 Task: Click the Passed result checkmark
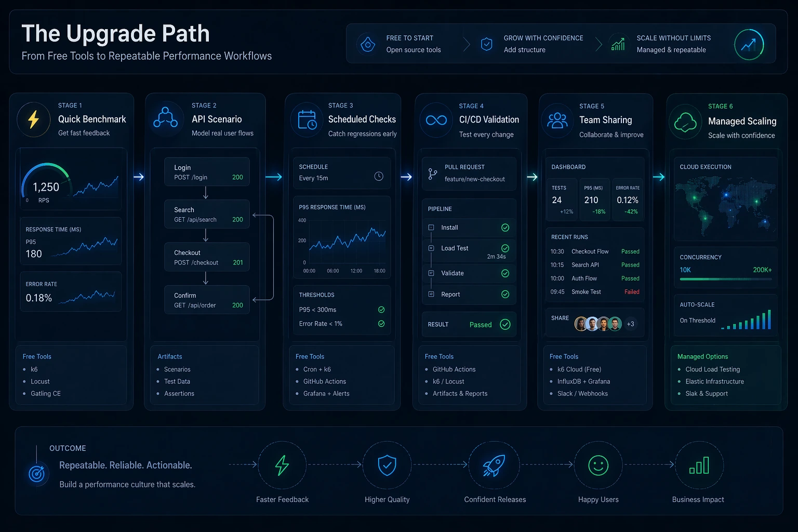coord(505,324)
